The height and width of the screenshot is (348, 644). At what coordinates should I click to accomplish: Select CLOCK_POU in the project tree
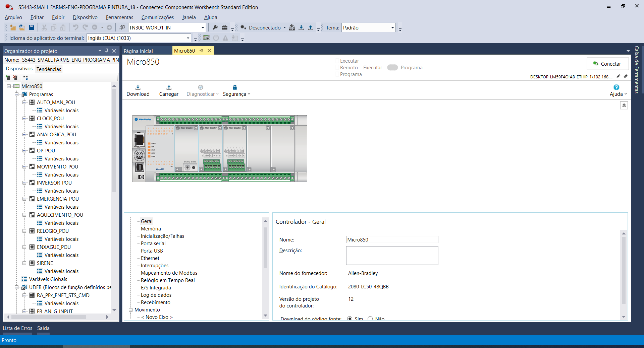pos(50,118)
